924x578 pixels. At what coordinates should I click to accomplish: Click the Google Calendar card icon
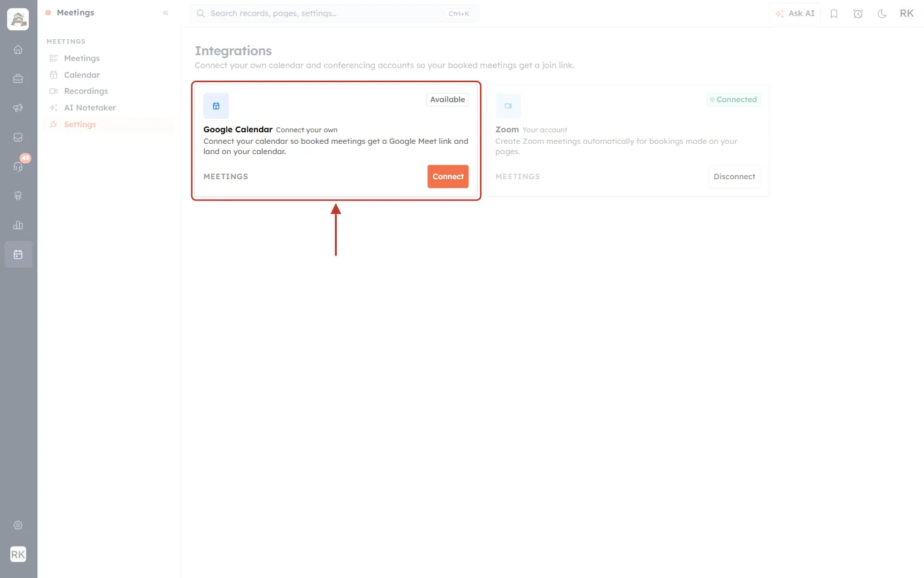click(216, 106)
